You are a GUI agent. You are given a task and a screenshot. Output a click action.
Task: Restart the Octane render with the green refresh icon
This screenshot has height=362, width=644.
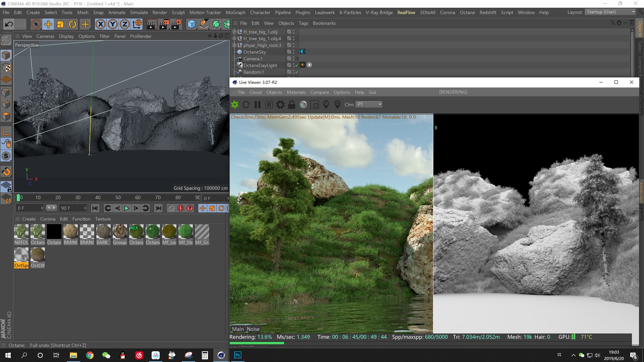click(x=235, y=105)
